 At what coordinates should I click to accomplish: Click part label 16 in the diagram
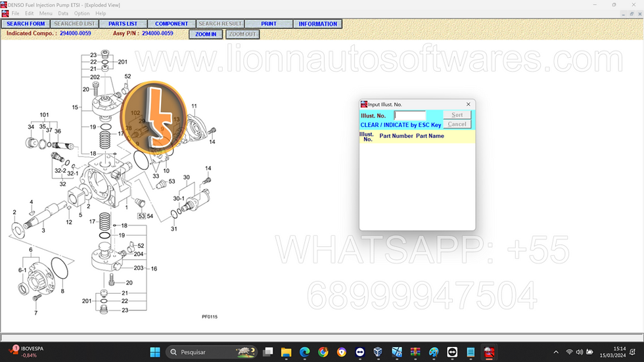coord(154,269)
